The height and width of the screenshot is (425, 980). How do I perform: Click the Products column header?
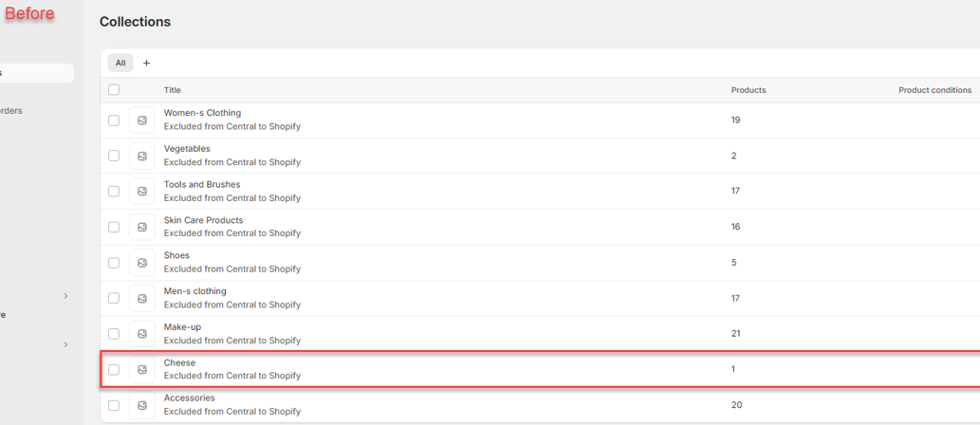pyautogui.click(x=749, y=90)
